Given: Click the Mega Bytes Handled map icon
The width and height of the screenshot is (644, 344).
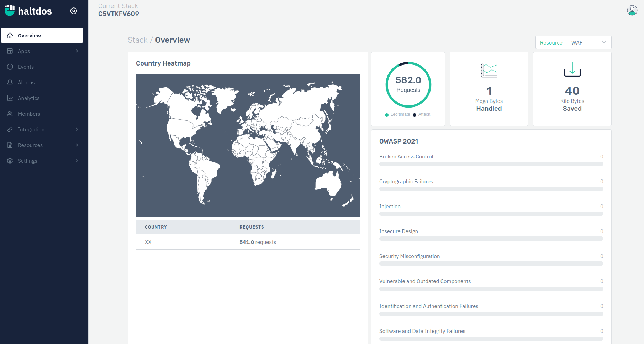Looking at the screenshot, I should (489, 71).
